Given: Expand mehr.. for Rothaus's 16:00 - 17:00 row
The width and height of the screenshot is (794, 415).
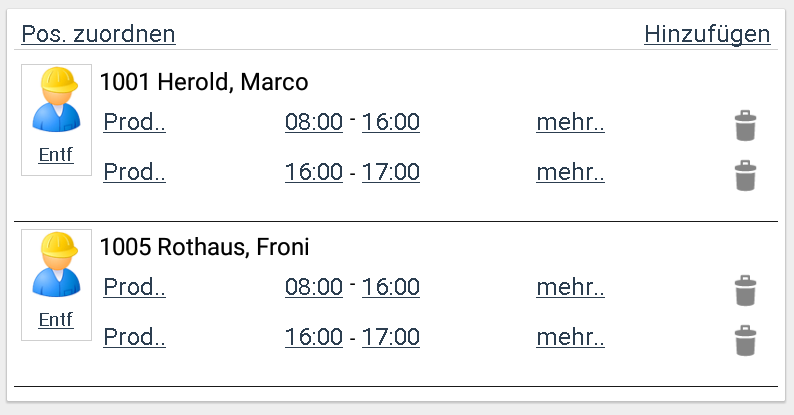Looking at the screenshot, I should 570,337.
